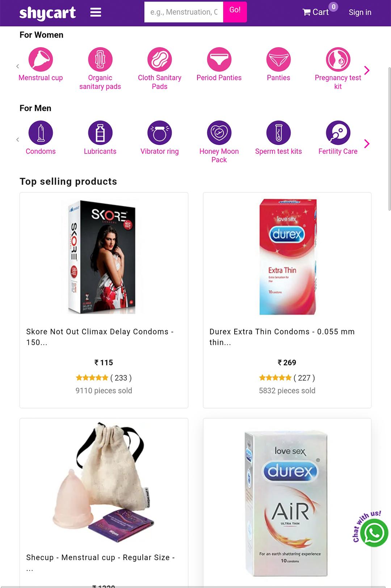Click the Fertility Care icon

coord(338,133)
